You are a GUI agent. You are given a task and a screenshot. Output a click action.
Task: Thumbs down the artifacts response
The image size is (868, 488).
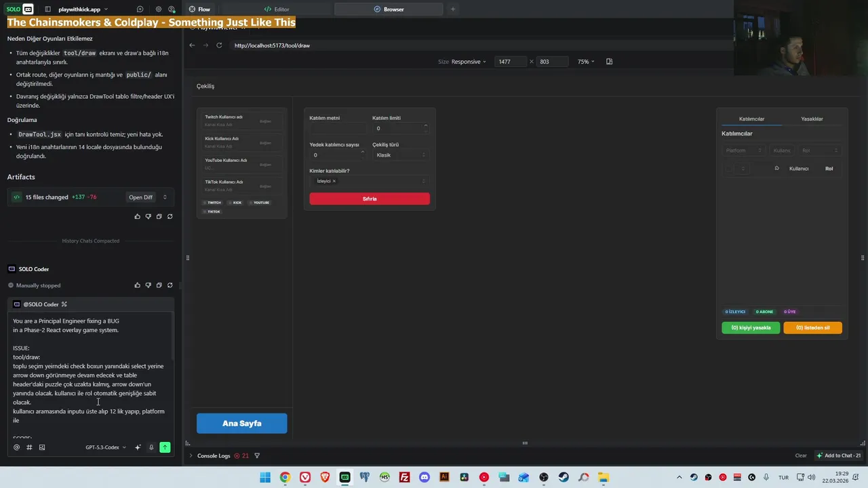148,217
